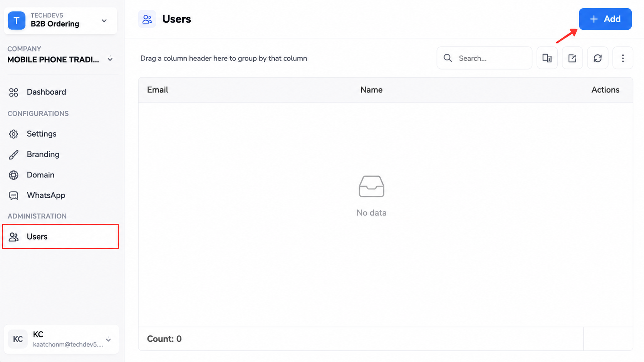Click the Count: 0 footer text

click(x=164, y=339)
